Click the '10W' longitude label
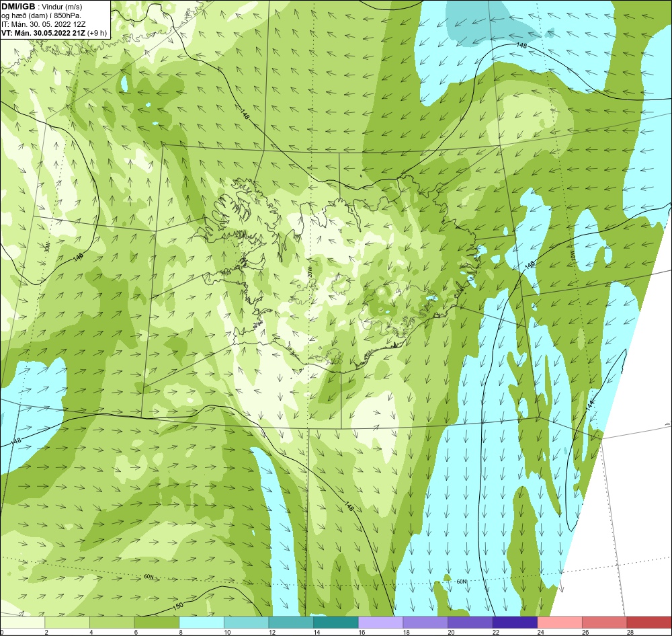The height and width of the screenshot is (636, 672). [573, 256]
